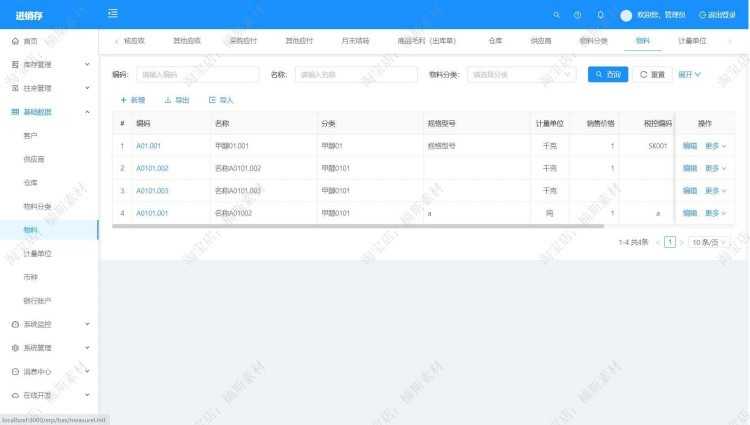Open the notification bell icon

tap(601, 15)
